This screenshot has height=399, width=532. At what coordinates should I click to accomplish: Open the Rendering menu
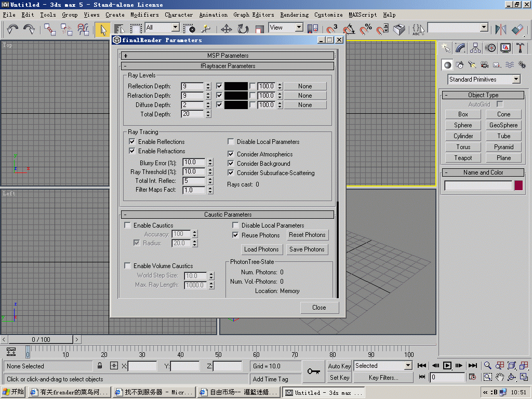click(294, 15)
